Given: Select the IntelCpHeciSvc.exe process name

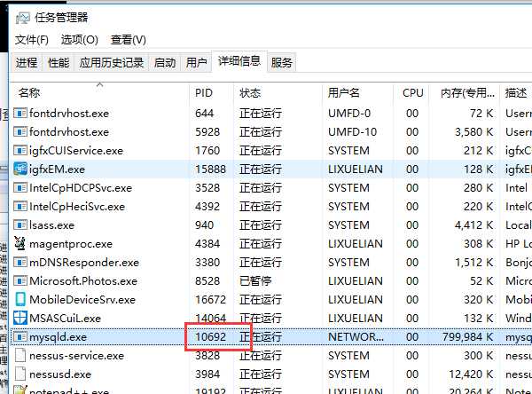Looking at the screenshot, I should tap(77, 206).
